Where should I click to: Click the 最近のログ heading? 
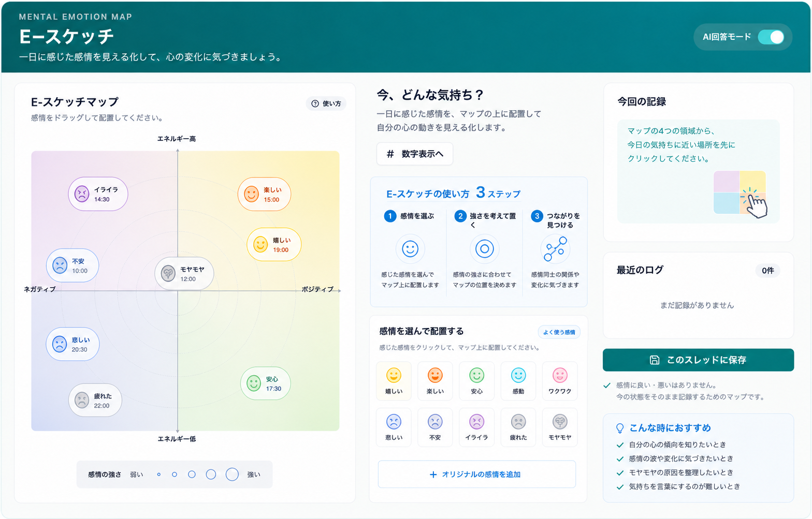tap(640, 270)
